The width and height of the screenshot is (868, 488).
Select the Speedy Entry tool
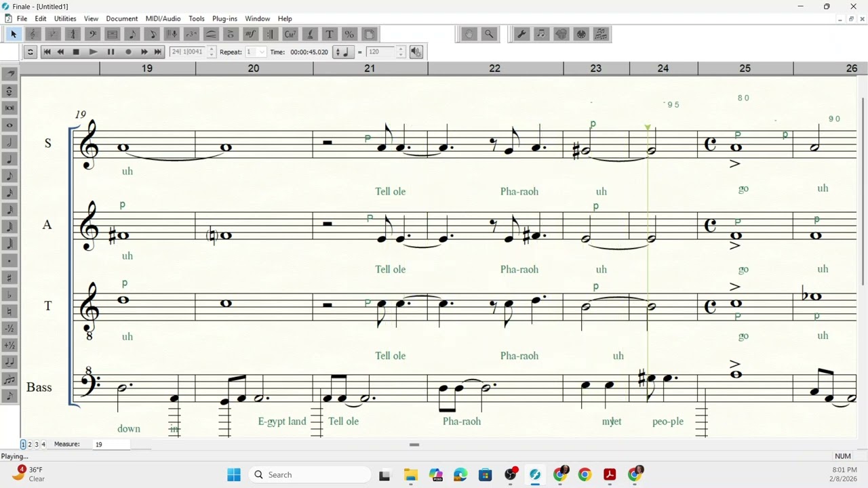pos(152,34)
